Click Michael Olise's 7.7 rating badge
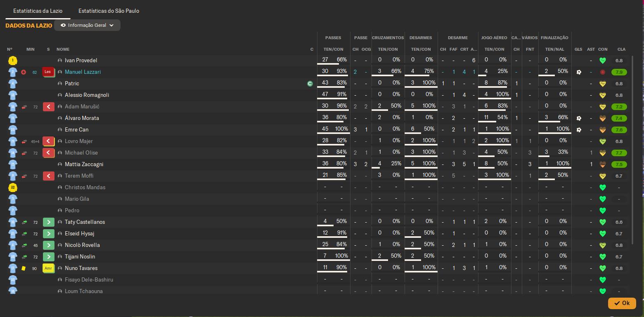 619,153
